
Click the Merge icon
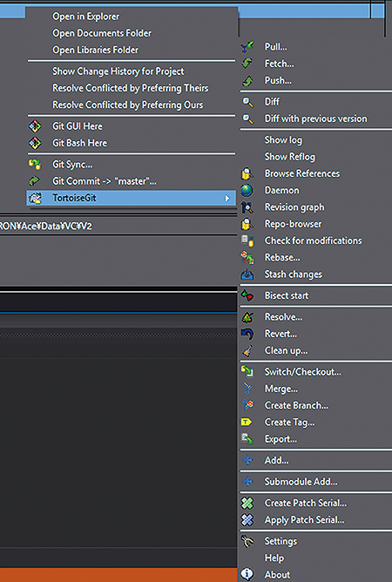pyautogui.click(x=247, y=389)
